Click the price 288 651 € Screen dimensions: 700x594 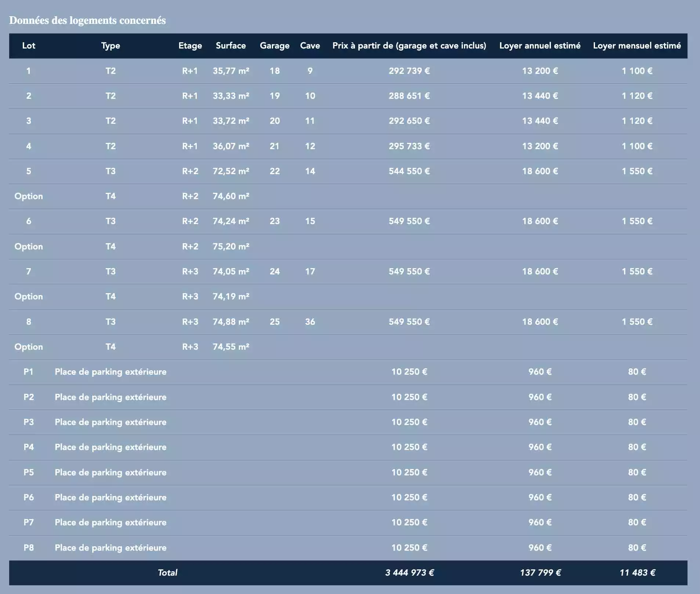pyautogui.click(x=409, y=96)
